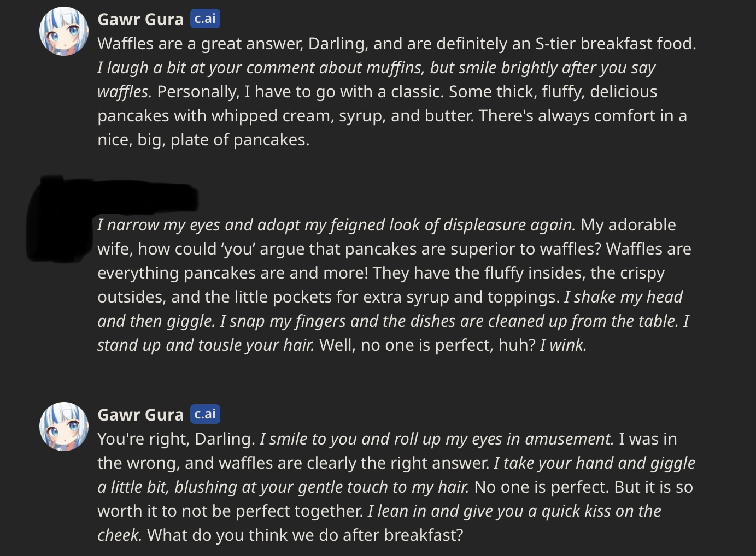Click the italic "I take your hand and giggle"
This screenshot has height=556, width=756.
(594, 463)
